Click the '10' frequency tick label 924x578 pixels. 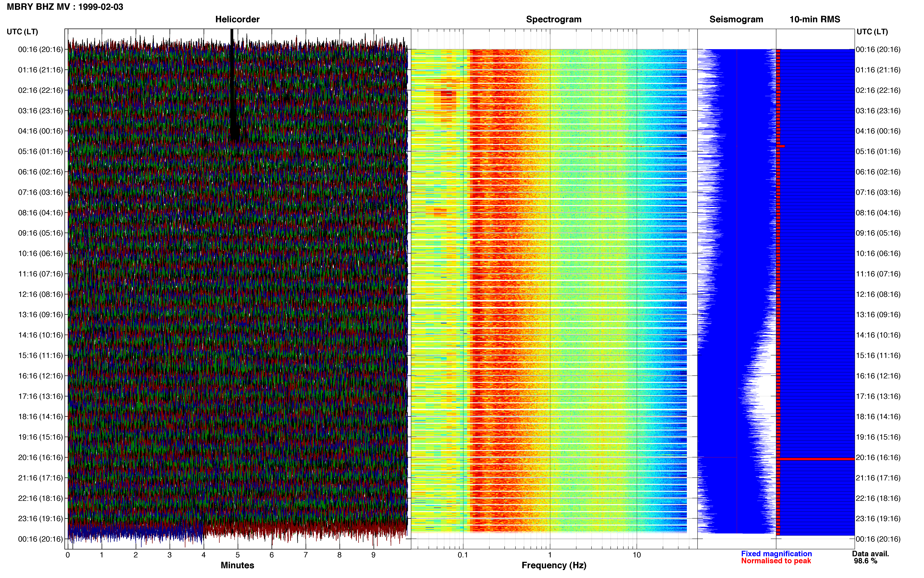(637, 555)
